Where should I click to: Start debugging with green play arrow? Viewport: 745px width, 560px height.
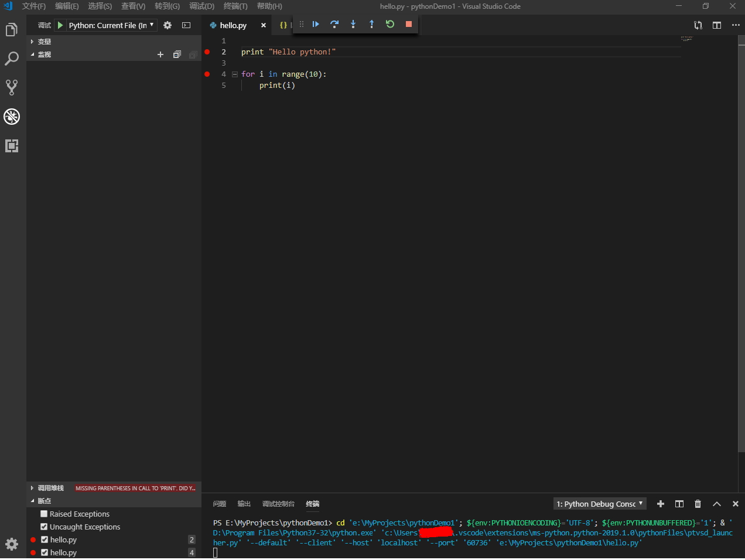60,25
